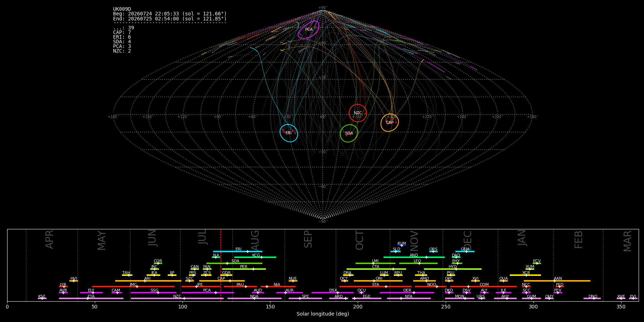Click the AUR shower label in timeline

click(x=289, y=291)
